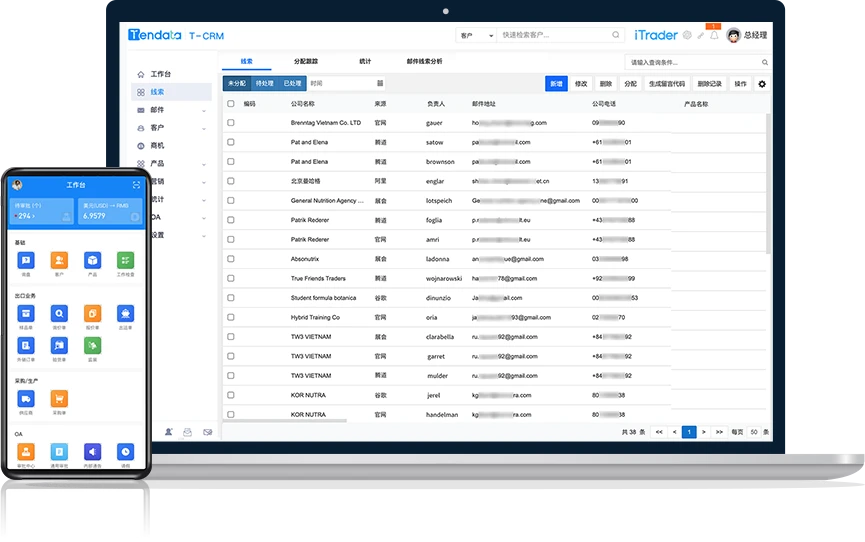Open the 产品 cube icon on the phone

92,260
